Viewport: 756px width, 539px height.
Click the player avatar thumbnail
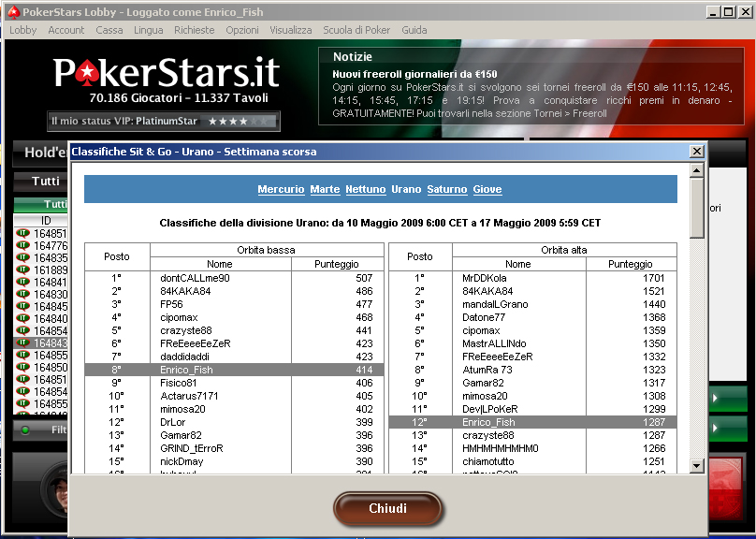57,489
